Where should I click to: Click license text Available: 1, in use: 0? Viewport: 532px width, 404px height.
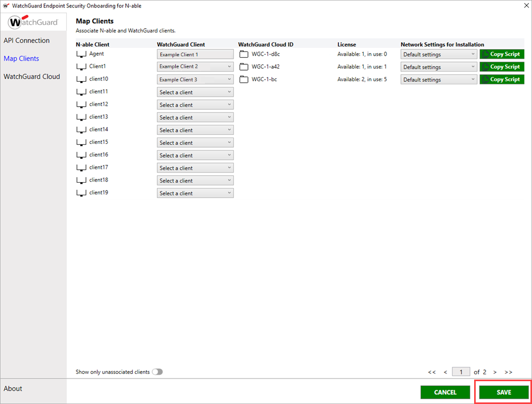362,54
